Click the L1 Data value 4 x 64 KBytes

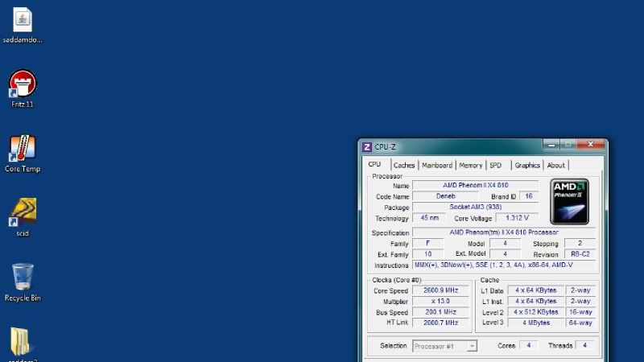coord(535,290)
